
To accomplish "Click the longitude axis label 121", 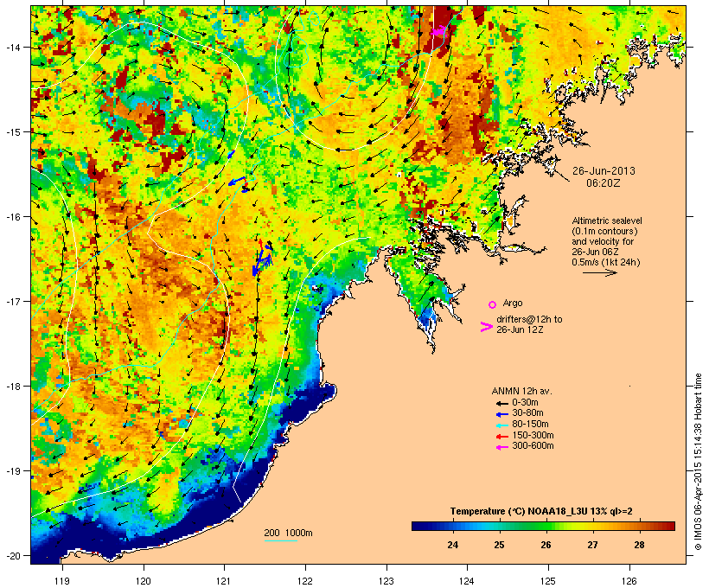I will click(224, 581).
